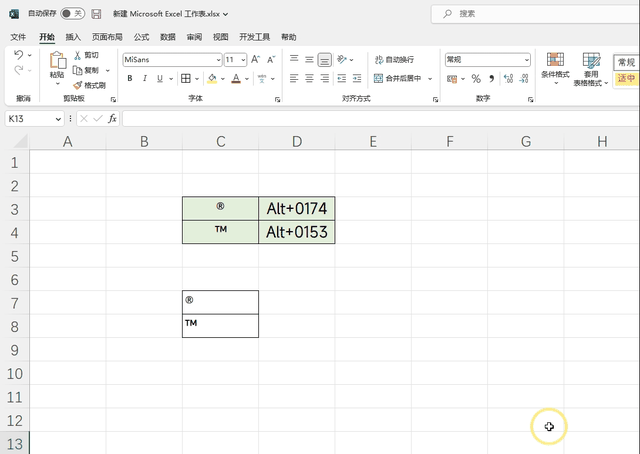Open the workbook filename dropdown
This screenshot has width=640, height=454.
tap(225, 14)
